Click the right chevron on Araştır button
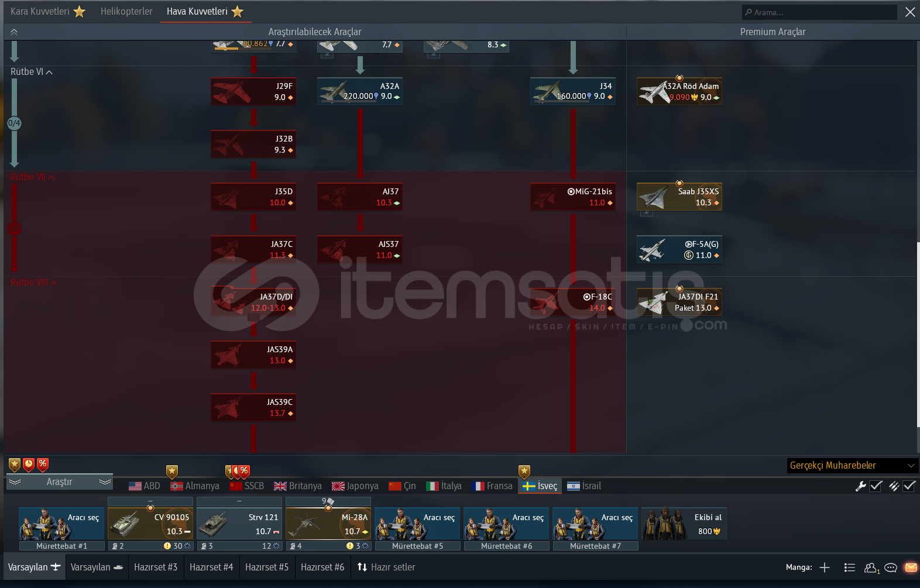The image size is (920, 588). [105, 482]
